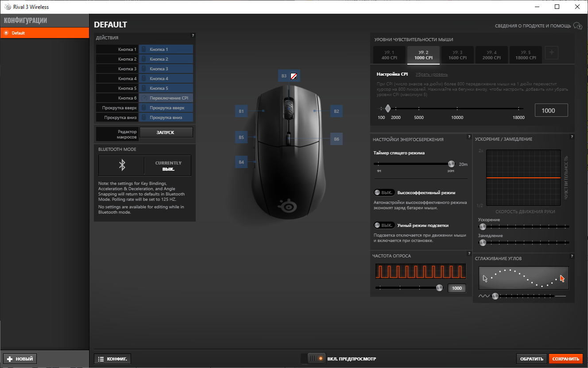The width and height of the screenshot is (588, 368).
Task: Open help for Сглаживание углов panel
Action: click(572, 256)
